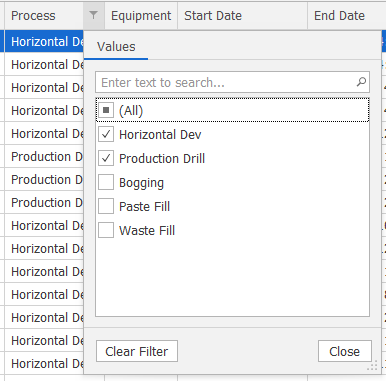Close the filter popup with Close button
Image resolution: width=386 pixels, height=381 pixels.
pyautogui.click(x=345, y=351)
